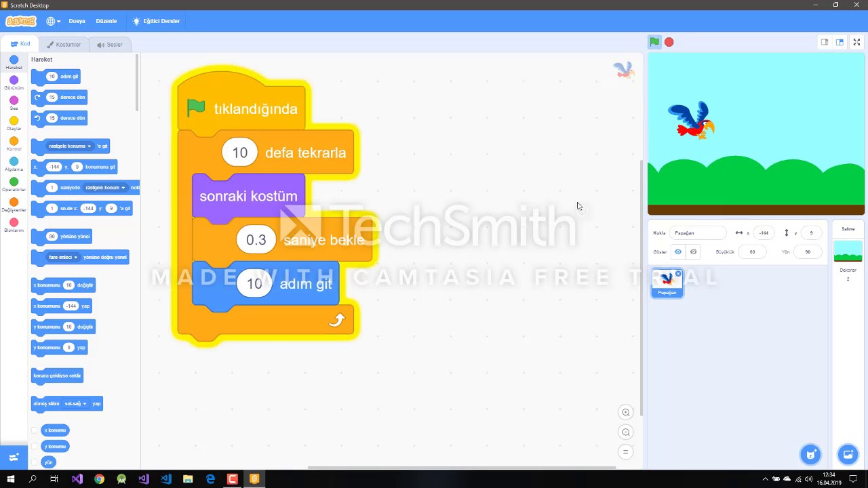Select the Algılama block category
Viewport: 868px width, 488px height.
pyautogui.click(x=14, y=164)
